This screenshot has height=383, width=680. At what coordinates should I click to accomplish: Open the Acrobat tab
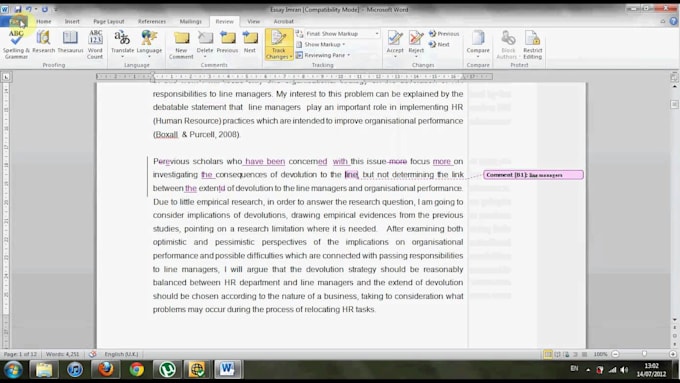coord(283,21)
